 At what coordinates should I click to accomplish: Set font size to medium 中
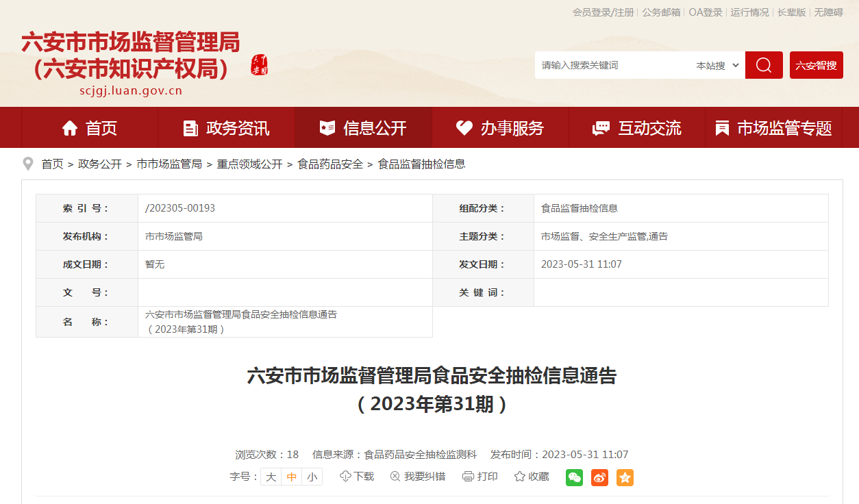(292, 477)
